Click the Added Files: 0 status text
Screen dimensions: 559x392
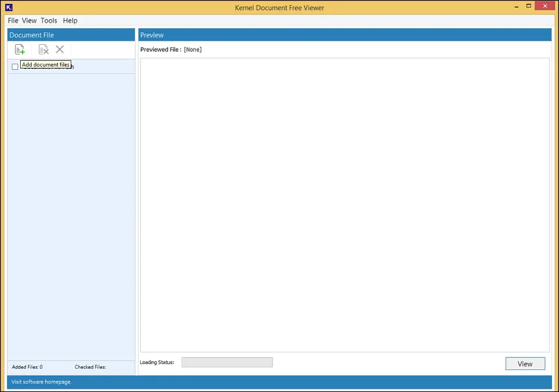click(x=27, y=367)
